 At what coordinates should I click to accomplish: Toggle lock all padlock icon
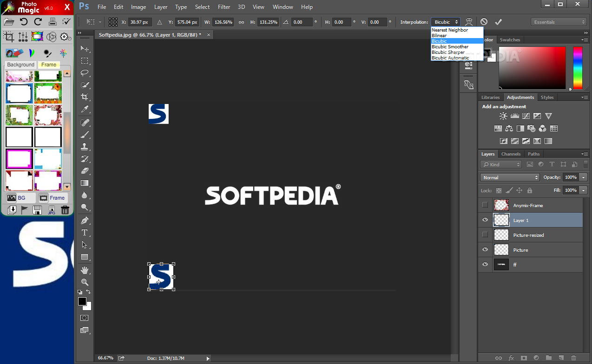click(530, 190)
